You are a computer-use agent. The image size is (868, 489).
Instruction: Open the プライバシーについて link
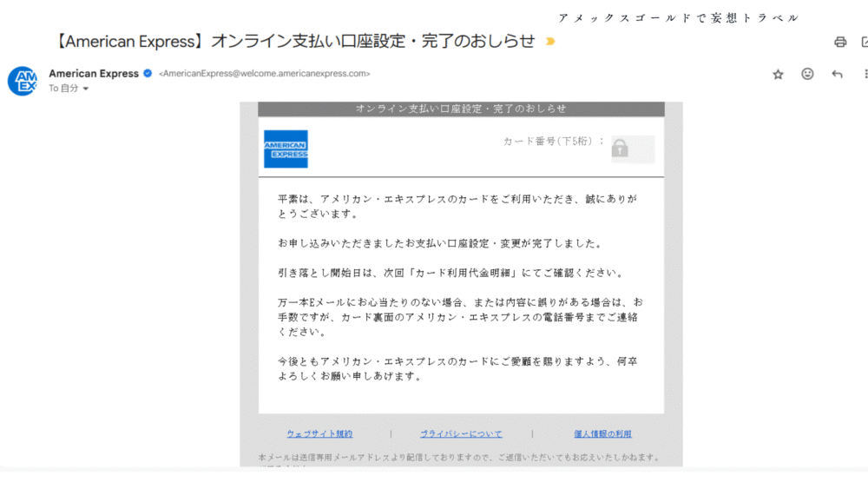coord(461,433)
